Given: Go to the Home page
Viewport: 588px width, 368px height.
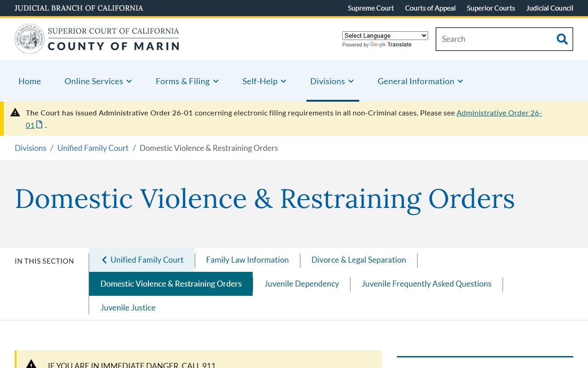Looking at the screenshot, I should coord(29,81).
